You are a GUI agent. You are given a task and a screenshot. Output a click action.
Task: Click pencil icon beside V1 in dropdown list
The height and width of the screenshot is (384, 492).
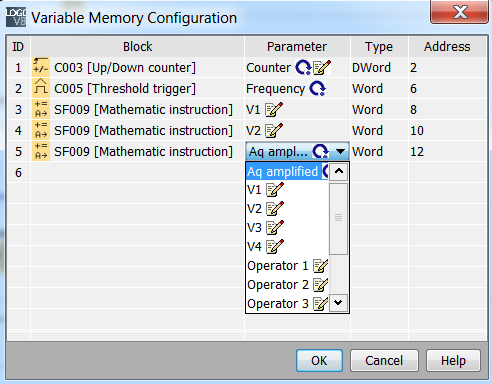pos(275,190)
